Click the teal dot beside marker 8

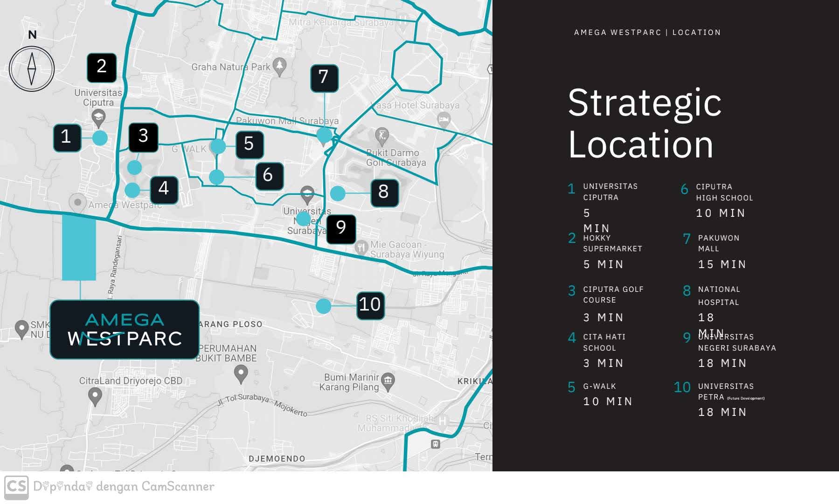[x=338, y=193]
